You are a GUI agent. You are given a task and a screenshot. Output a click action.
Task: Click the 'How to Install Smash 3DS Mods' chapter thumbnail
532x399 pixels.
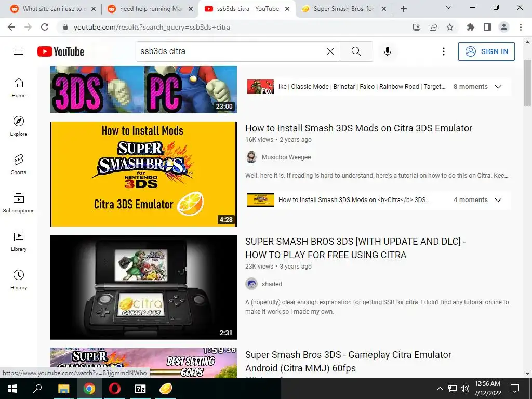[261, 200]
